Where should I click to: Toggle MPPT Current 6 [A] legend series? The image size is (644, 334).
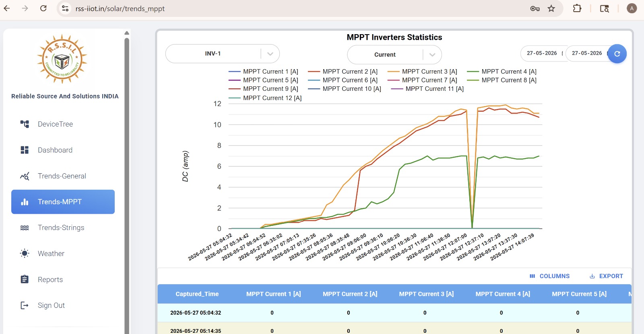point(343,80)
